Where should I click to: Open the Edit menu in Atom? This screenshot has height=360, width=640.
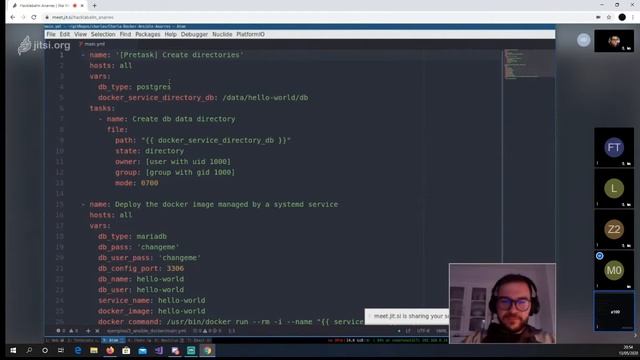pos(65,34)
